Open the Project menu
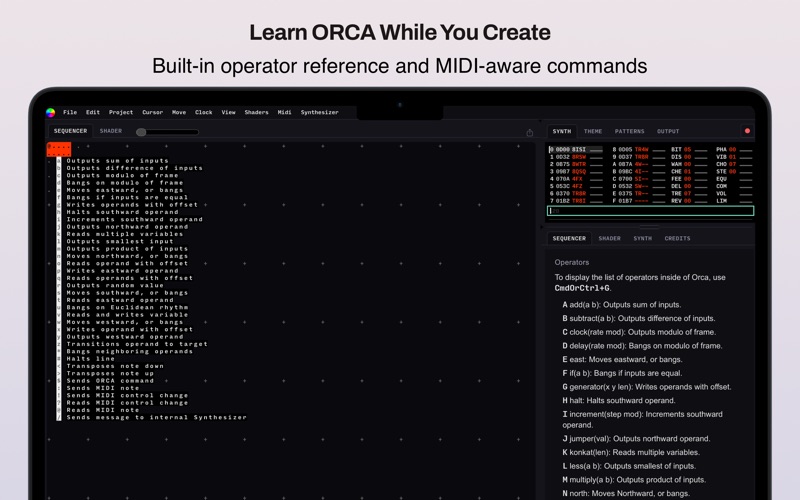The width and height of the screenshot is (800, 500). click(x=121, y=112)
